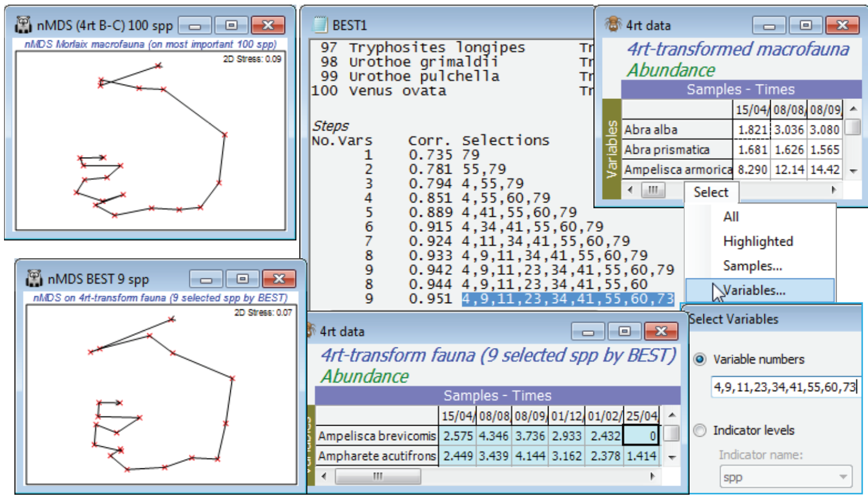Select the Abra prismatica row header
Image resolution: width=868 pixels, height=497 pixels.
[x=677, y=150]
